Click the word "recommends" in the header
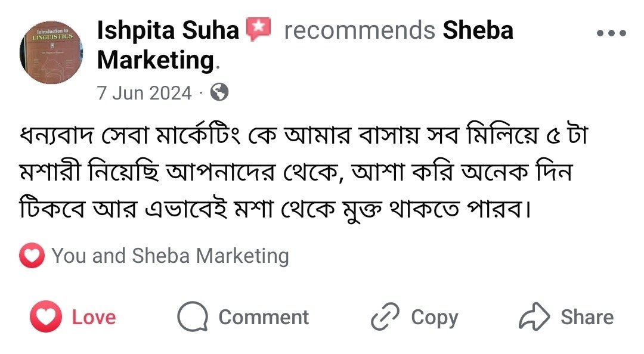 coord(360,31)
